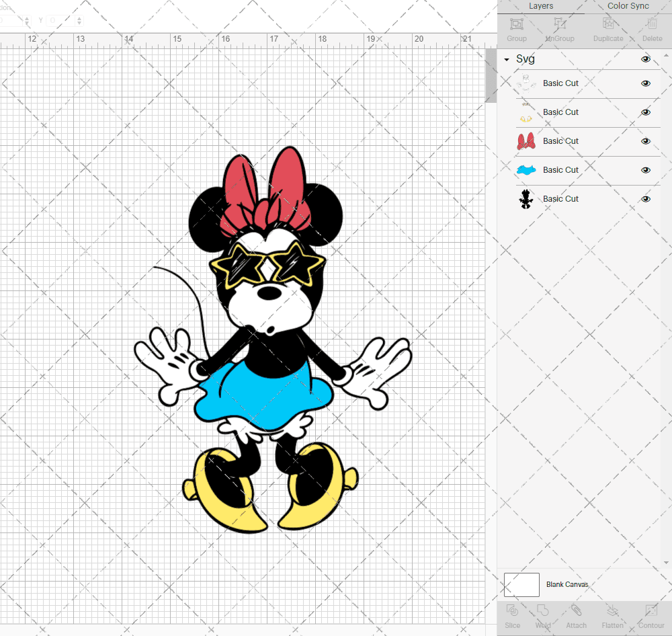Click the Layers panel scroll up arrow
Screen dimensions: 672x636
coord(666,56)
